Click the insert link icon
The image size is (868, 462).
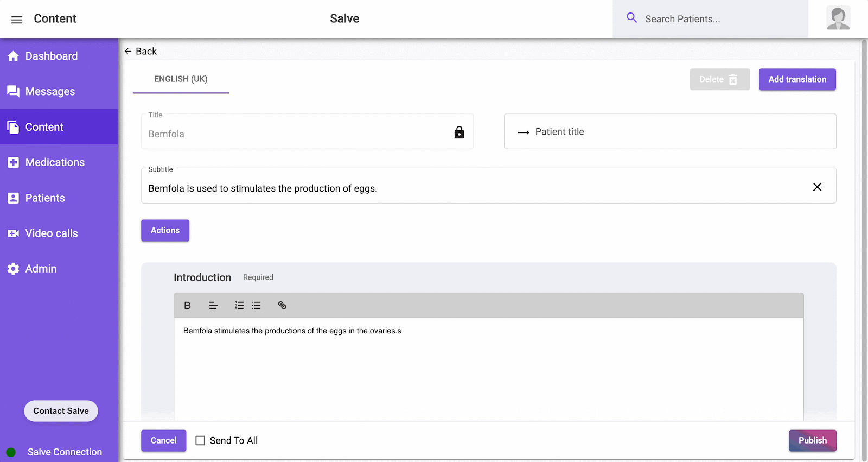tap(282, 305)
